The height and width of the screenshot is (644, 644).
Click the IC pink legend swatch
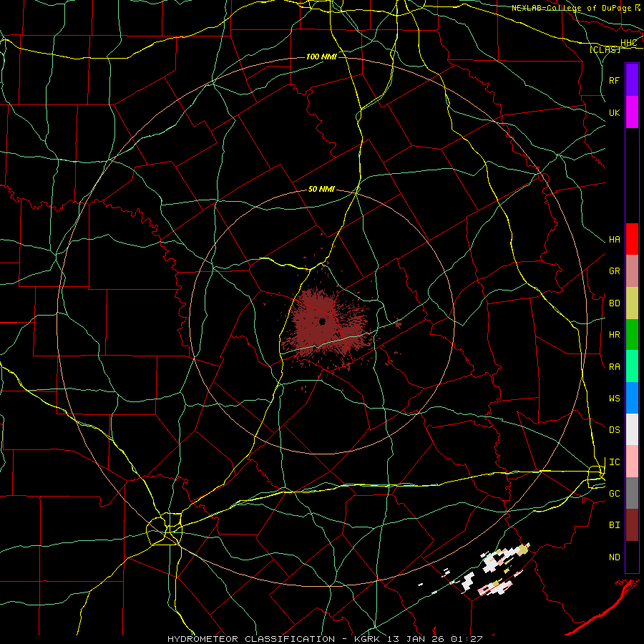[632, 462]
